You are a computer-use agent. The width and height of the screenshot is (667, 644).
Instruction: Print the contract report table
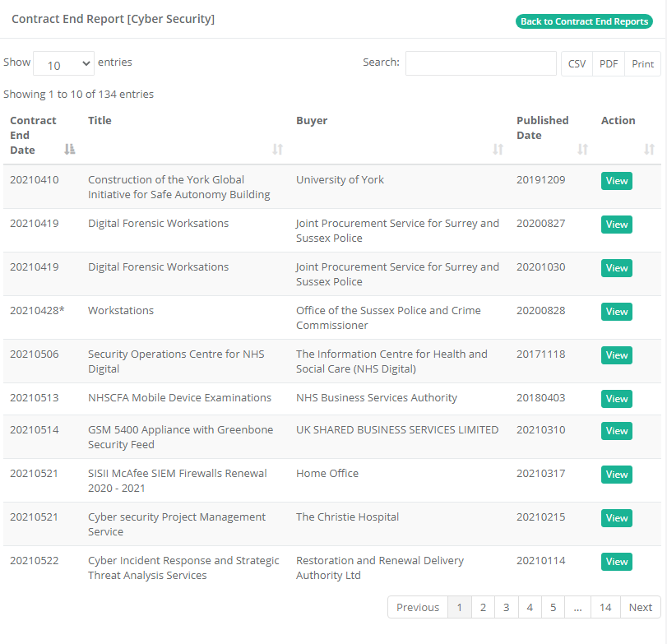click(x=642, y=64)
